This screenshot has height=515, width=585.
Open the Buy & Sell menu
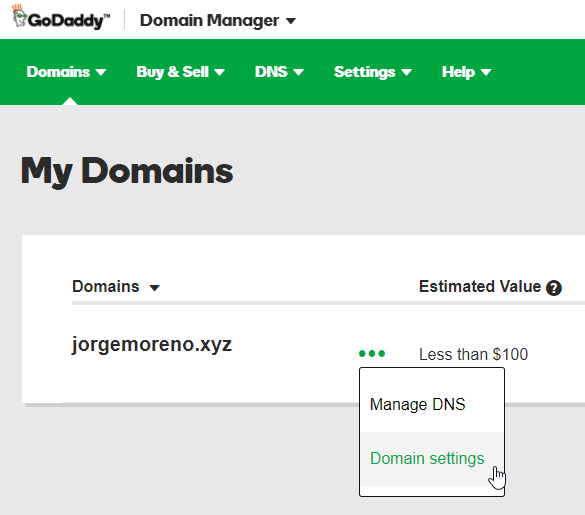pyautogui.click(x=180, y=72)
